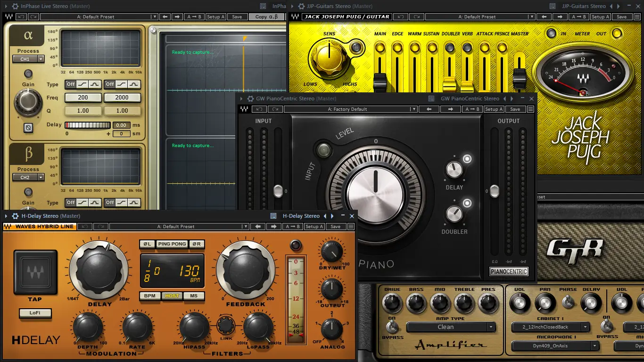The image size is (644, 362).
Task: Open the H-Delay hamburger menu
Action: (351, 227)
